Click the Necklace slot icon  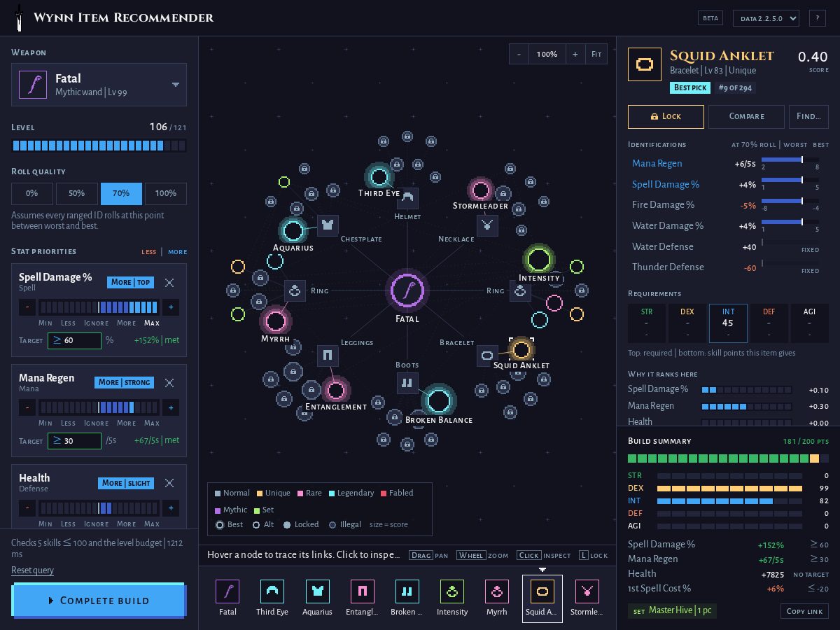click(x=487, y=225)
